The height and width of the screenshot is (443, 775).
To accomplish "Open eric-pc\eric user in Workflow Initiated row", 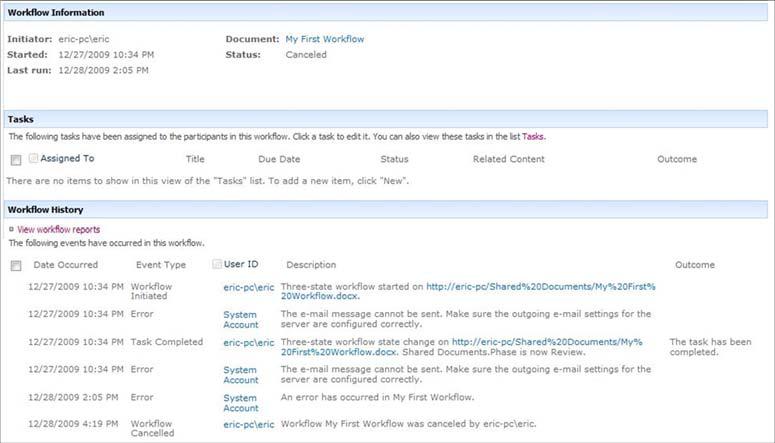I will click(x=248, y=287).
